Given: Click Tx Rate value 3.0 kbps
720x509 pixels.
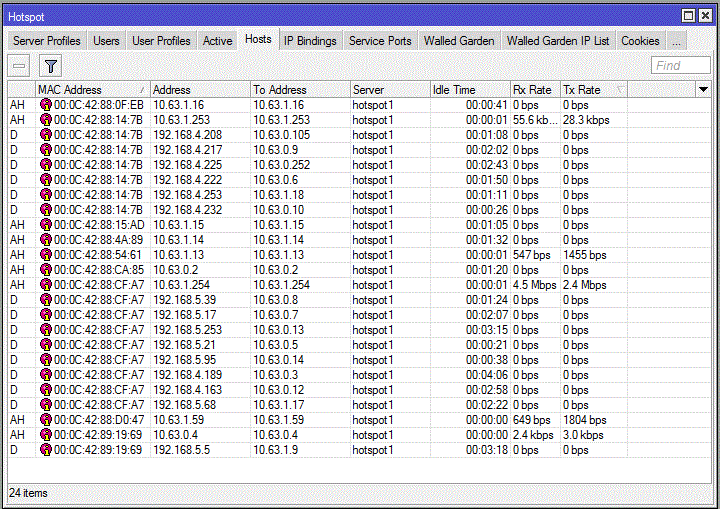Looking at the screenshot, I should [583, 435].
